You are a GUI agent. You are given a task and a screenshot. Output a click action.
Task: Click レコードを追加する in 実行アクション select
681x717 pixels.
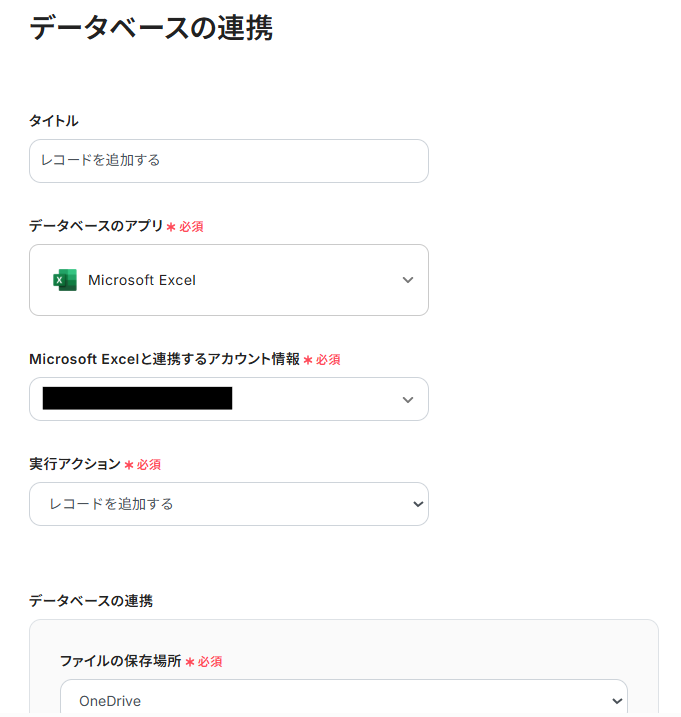(x=112, y=504)
